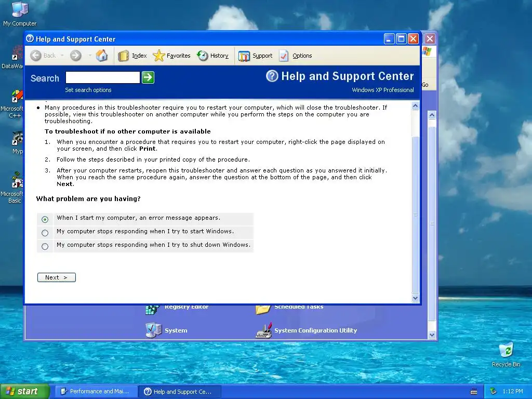
Task: Switch to Performance and Maintenance taskbar button
Action: (96, 392)
